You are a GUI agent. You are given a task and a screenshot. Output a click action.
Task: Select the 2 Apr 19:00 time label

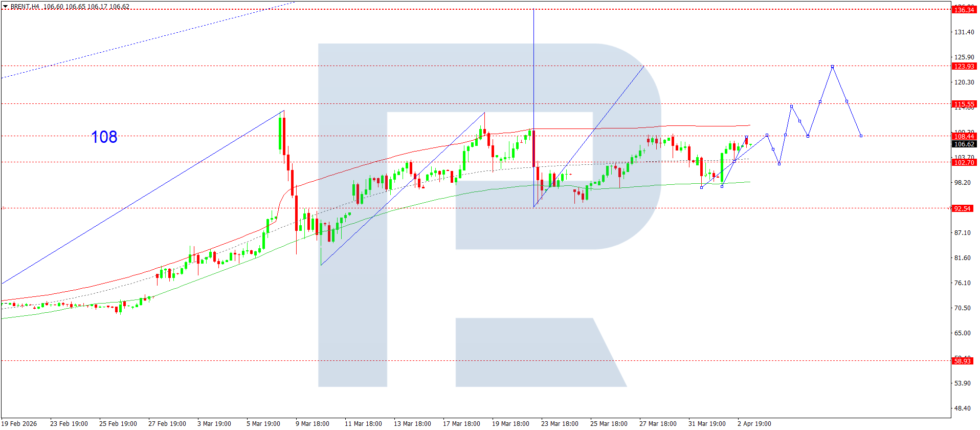pyautogui.click(x=754, y=423)
